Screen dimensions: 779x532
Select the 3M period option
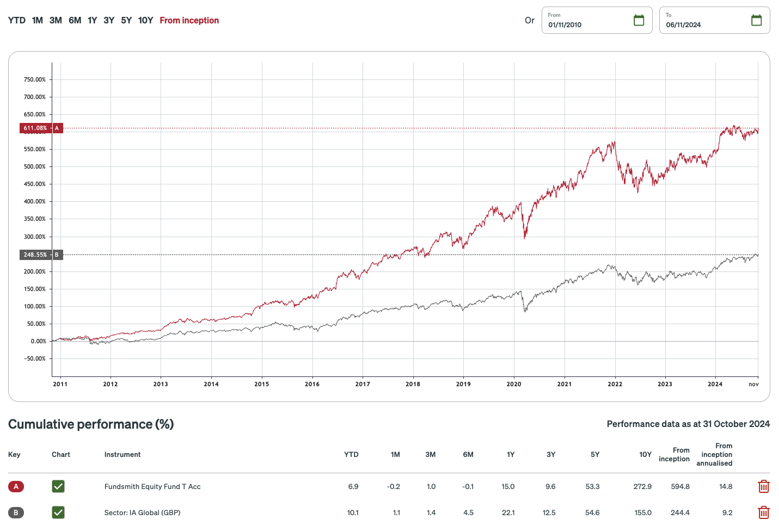point(55,20)
